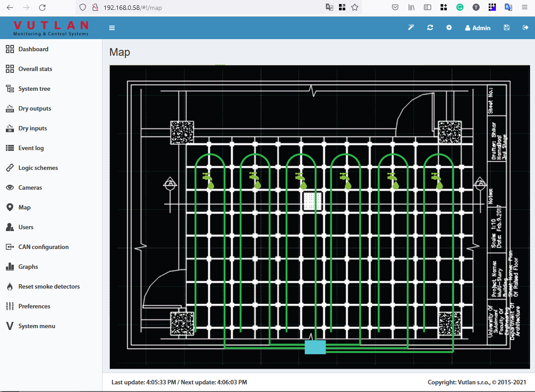Click the magic wand icon in header
Screen dimensions: 535x392
pyautogui.click(x=411, y=27)
